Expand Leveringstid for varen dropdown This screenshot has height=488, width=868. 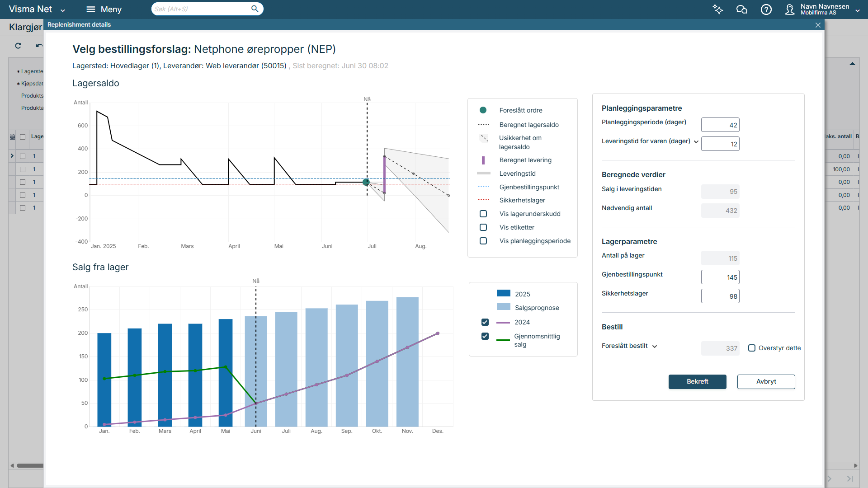pos(696,142)
